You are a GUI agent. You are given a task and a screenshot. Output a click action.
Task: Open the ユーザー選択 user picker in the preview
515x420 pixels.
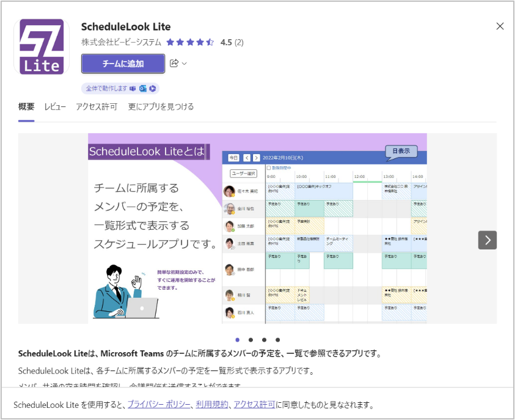pos(244,173)
